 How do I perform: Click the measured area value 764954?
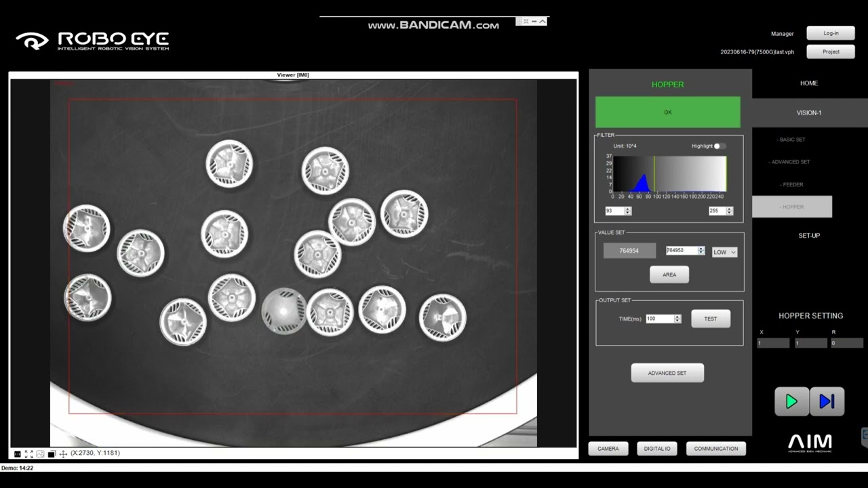tap(629, 251)
